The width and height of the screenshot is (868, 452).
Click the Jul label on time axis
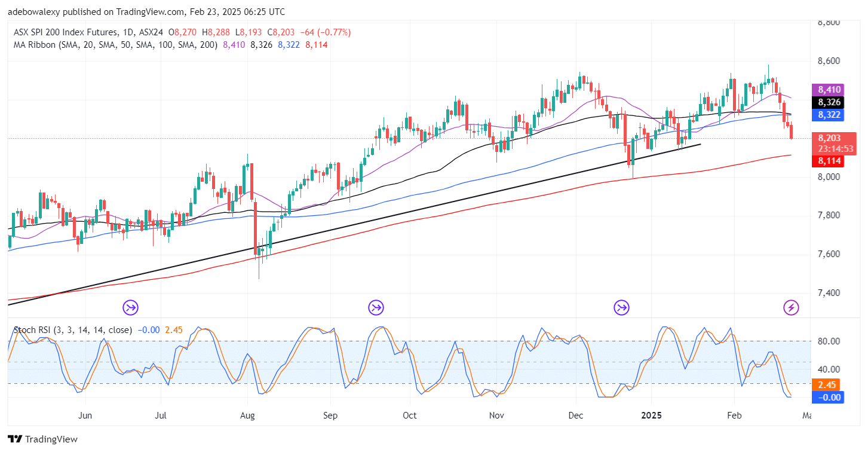click(161, 415)
